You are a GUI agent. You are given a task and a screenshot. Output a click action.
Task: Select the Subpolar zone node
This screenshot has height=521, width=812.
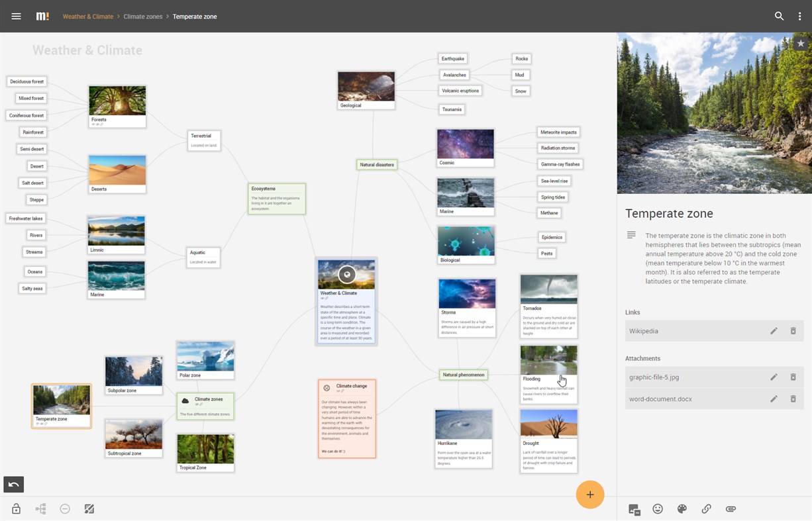(134, 375)
